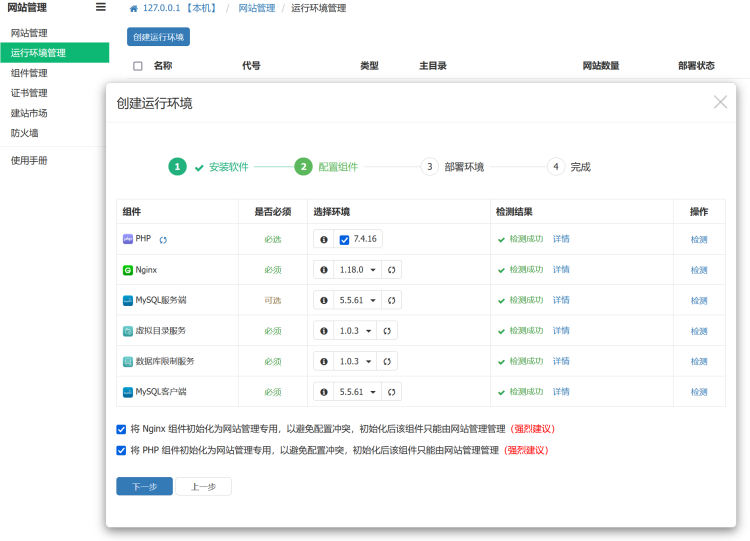
Task: Click 检测 action in the PHP row
Action: pos(699,240)
